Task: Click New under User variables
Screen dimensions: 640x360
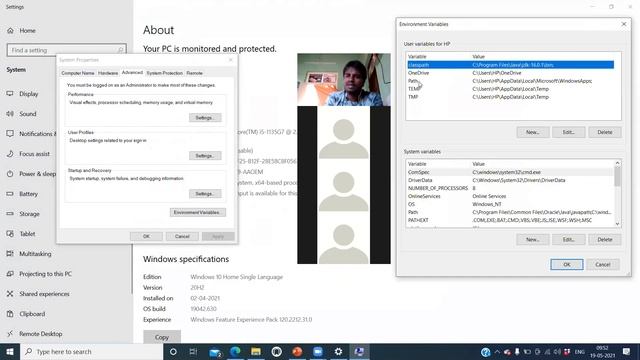Action: (533, 132)
